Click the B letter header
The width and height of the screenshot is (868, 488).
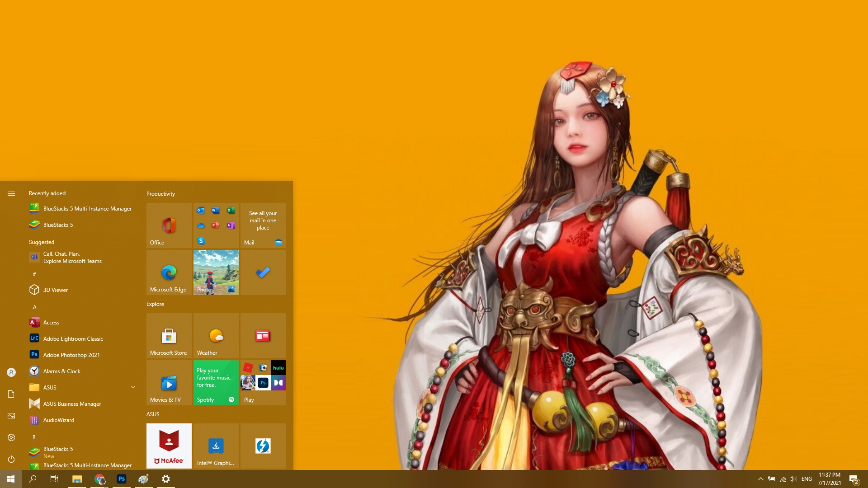tap(34, 437)
